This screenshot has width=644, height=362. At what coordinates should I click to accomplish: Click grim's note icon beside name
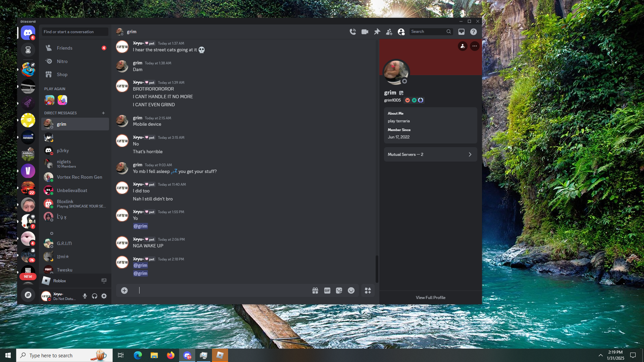tap(401, 93)
